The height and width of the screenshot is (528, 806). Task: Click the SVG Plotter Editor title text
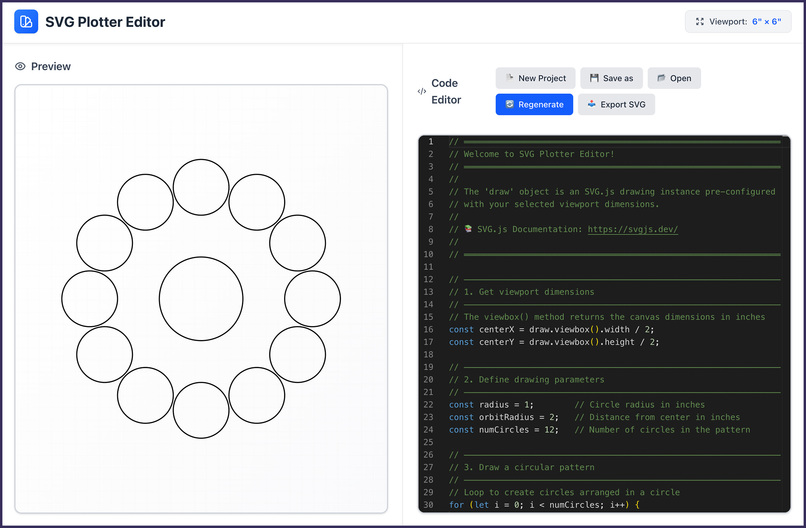tap(105, 22)
